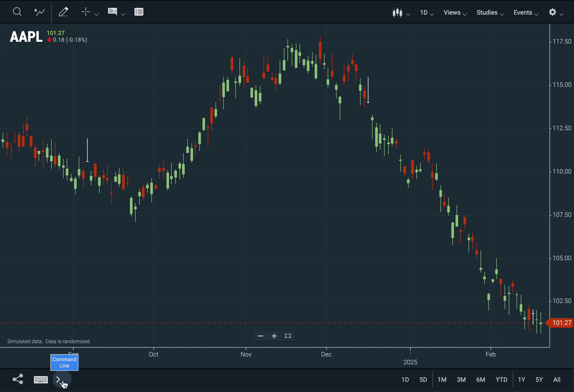
Task: Click the info callout bubble icon
Action: tap(112, 12)
